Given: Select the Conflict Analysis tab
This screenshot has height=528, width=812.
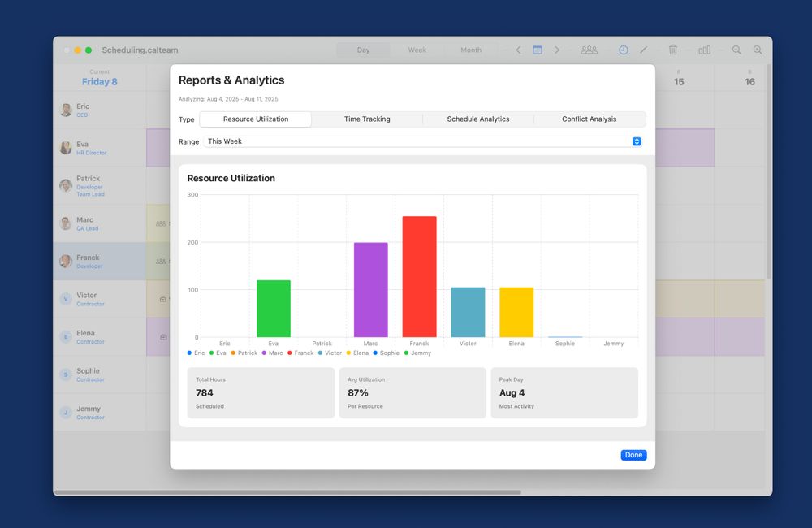Looking at the screenshot, I should [590, 119].
